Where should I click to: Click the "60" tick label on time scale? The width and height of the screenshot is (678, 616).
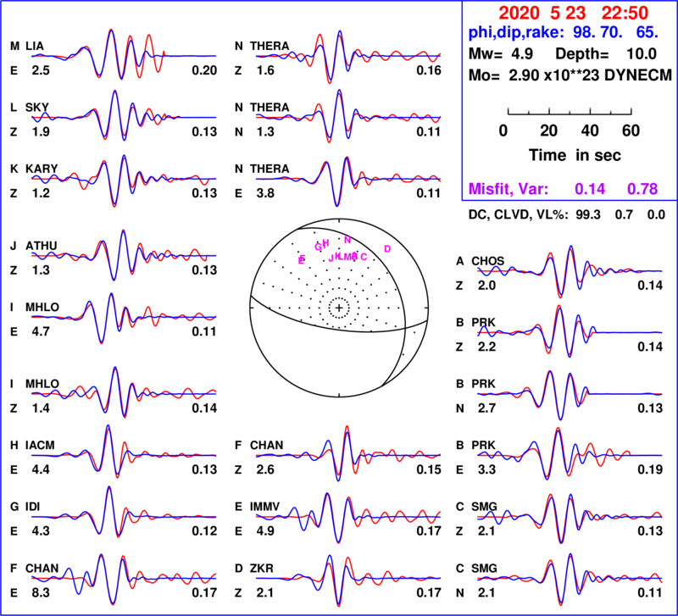point(631,130)
